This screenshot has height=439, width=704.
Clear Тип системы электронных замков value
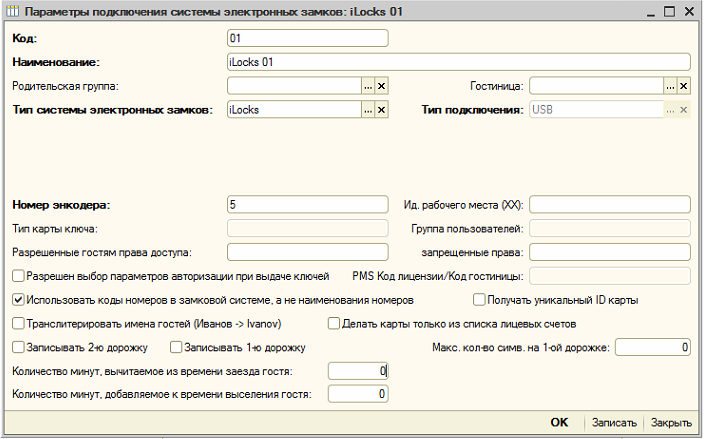(x=382, y=110)
